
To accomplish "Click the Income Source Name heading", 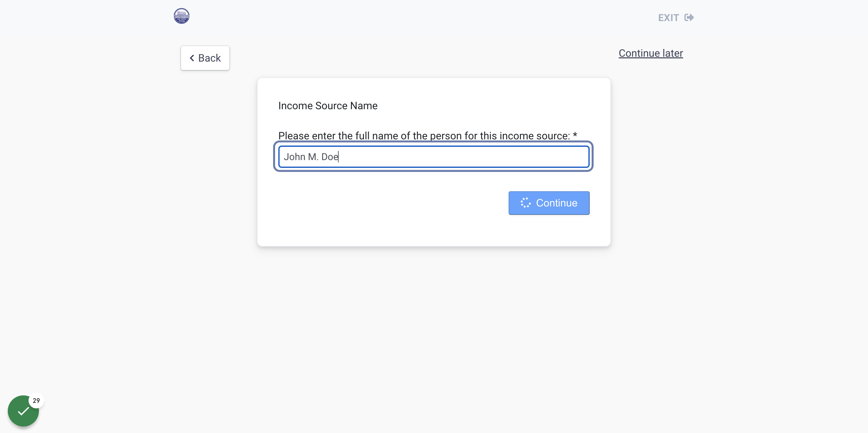I will pos(328,106).
